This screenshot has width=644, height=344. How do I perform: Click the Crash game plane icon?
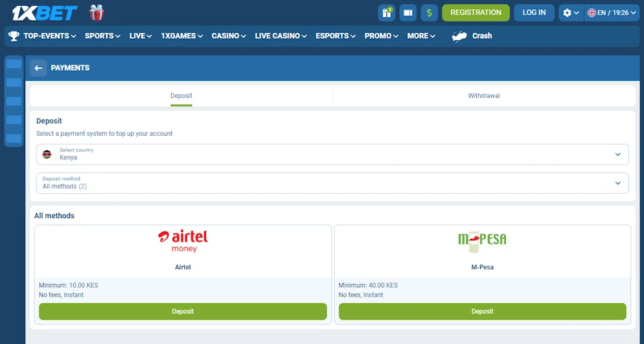click(x=459, y=36)
